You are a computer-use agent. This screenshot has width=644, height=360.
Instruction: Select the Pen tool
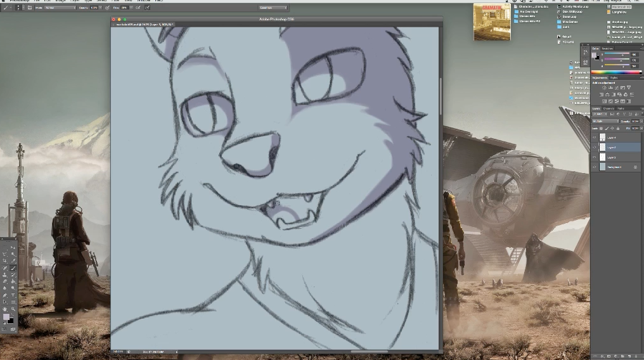4,295
